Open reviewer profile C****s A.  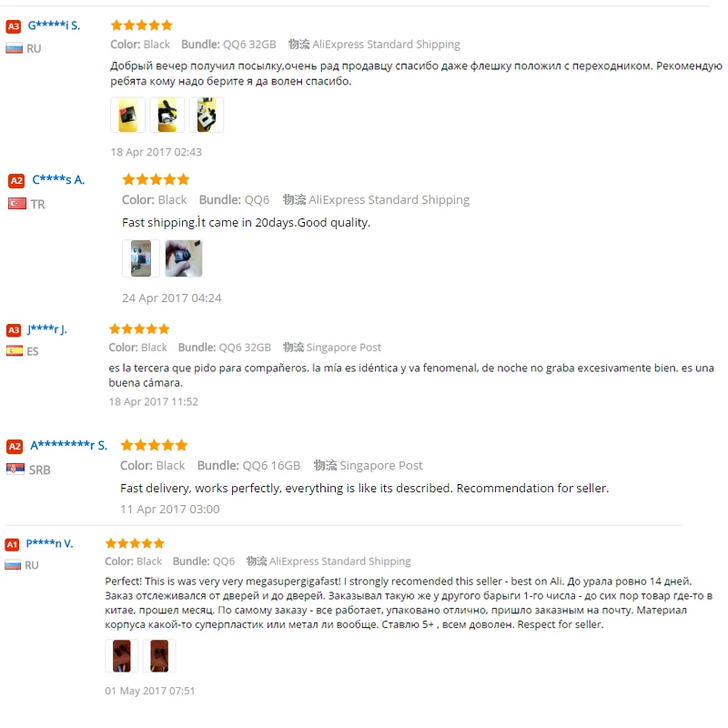pyautogui.click(x=58, y=179)
